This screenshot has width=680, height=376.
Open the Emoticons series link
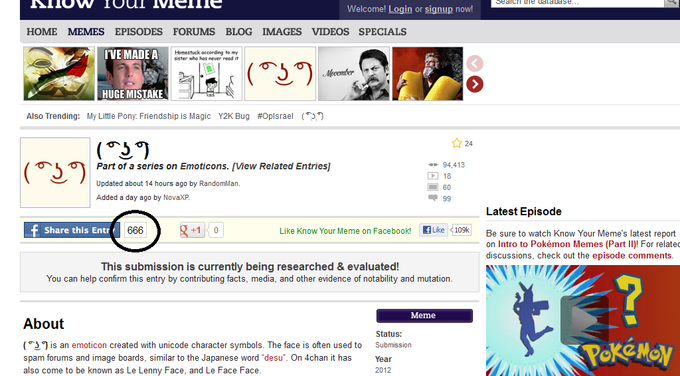(x=204, y=166)
